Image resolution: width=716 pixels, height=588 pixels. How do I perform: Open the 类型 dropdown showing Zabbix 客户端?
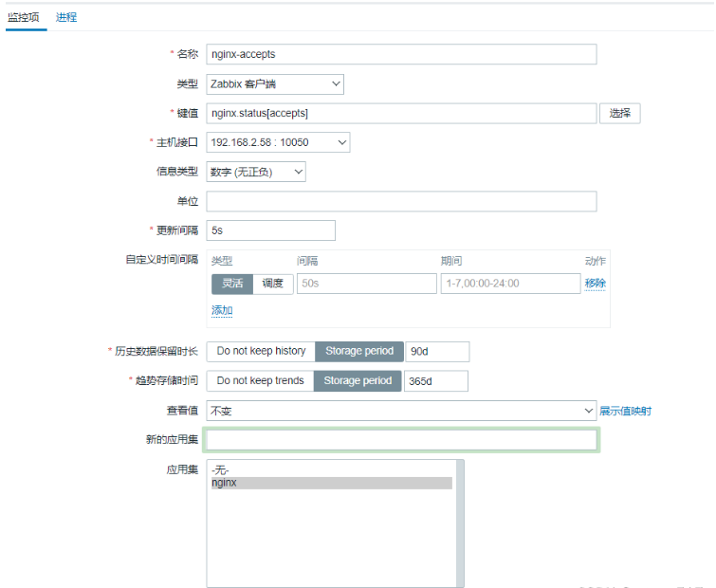pos(275,84)
